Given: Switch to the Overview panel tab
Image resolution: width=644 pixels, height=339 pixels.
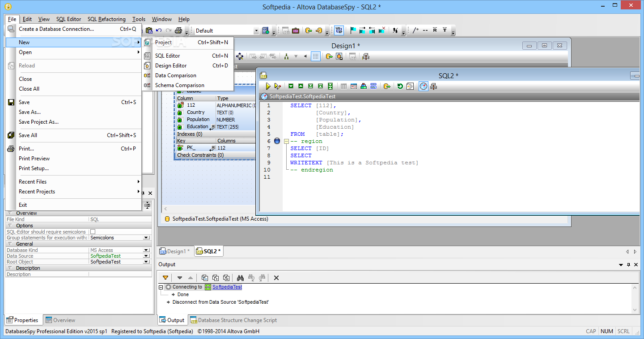Looking at the screenshot, I should [60, 320].
